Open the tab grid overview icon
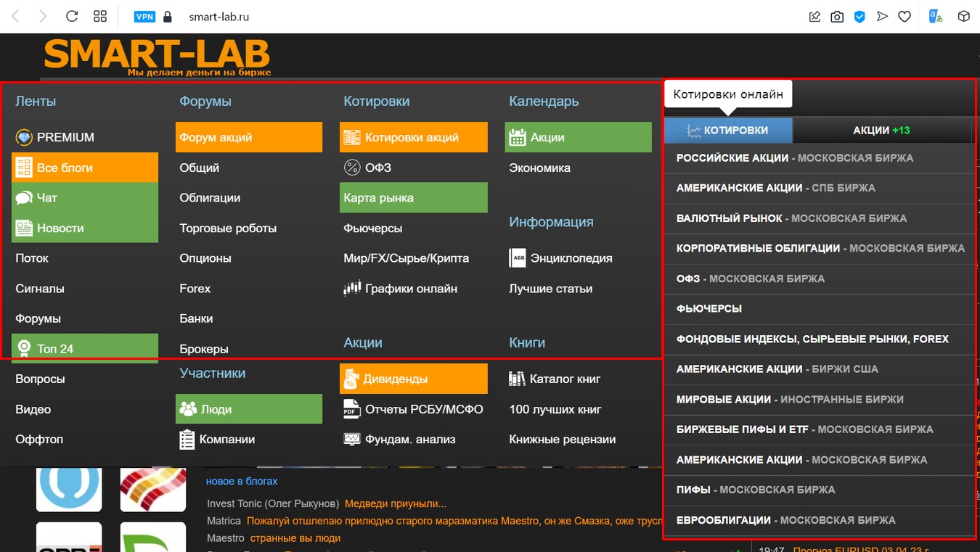This screenshot has width=980, height=552. (x=100, y=16)
